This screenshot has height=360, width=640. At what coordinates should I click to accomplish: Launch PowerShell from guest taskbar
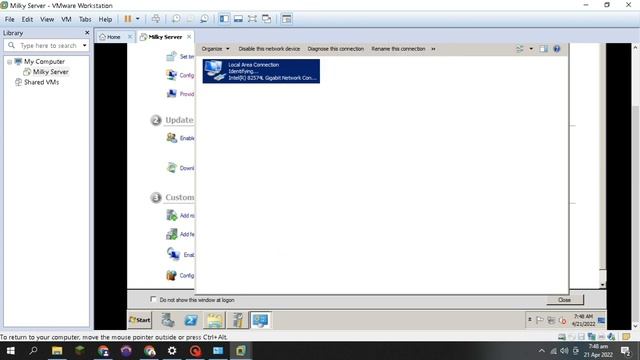[191, 320]
